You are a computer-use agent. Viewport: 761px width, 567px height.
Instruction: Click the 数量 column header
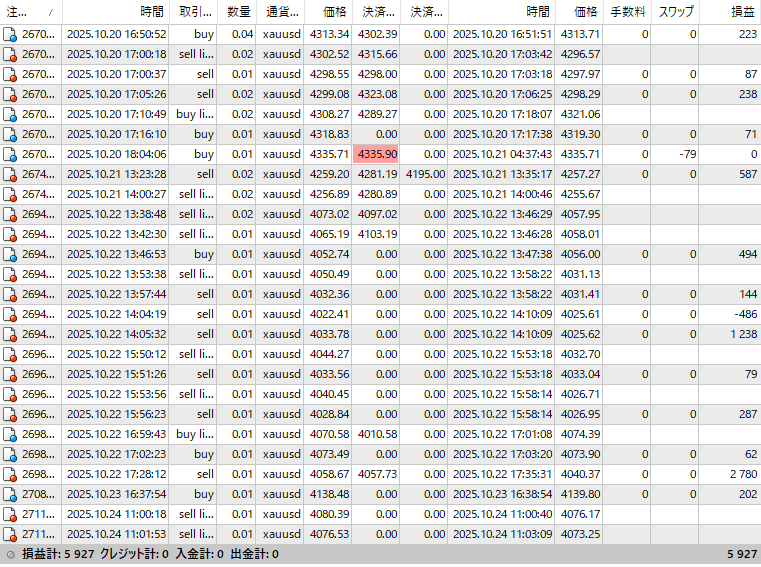click(x=238, y=12)
